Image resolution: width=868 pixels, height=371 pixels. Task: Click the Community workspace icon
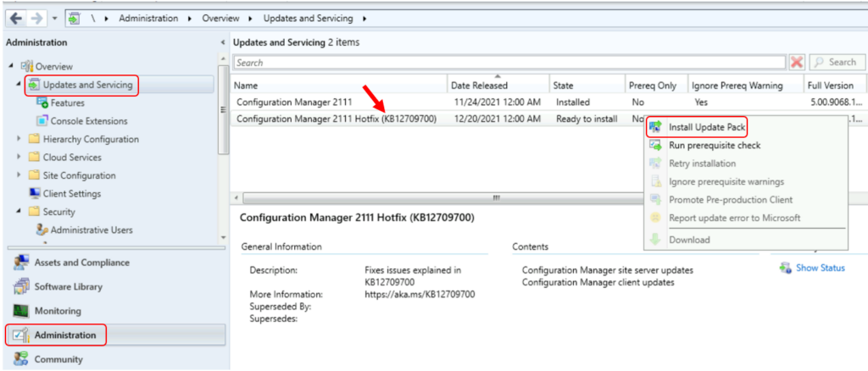pyautogui.click(x=21, y=359)
